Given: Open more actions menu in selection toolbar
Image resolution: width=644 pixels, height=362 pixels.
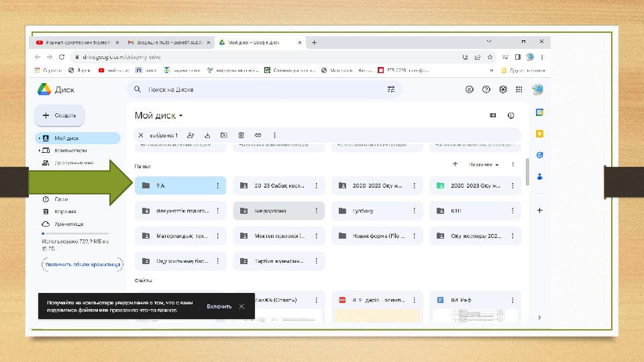Looking at the screenshot, I should 274,135.
